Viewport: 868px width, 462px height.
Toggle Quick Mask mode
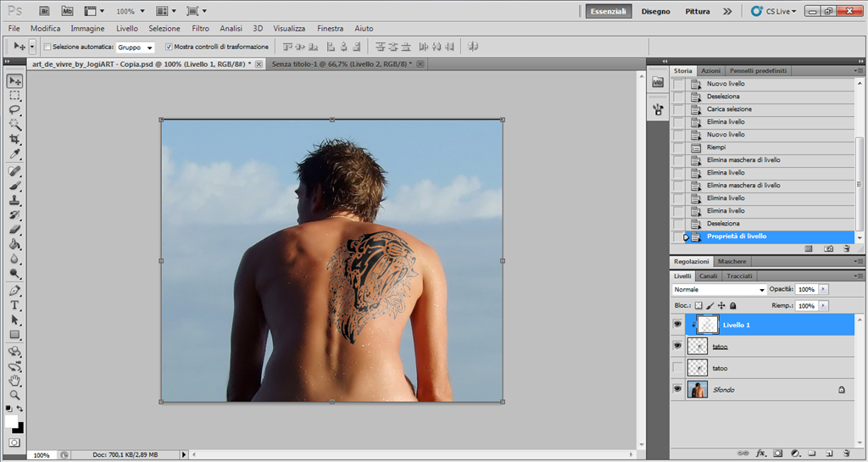[x=14, y=443]
